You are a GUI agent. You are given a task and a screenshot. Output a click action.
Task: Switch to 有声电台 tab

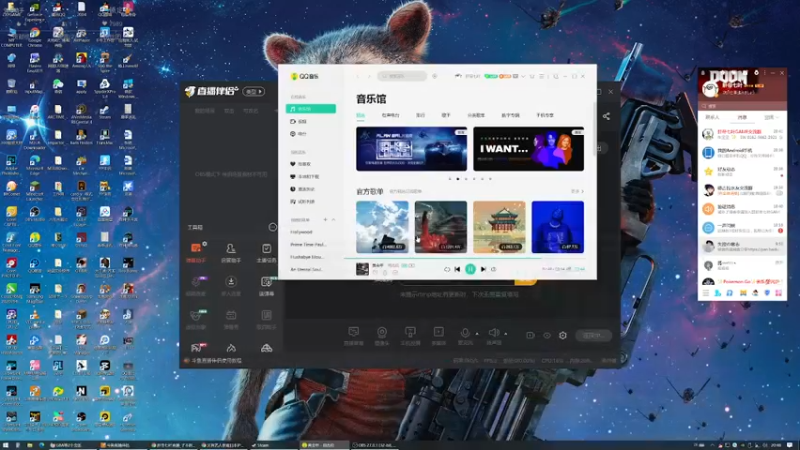pyautogui.click(x=390, y=115)
